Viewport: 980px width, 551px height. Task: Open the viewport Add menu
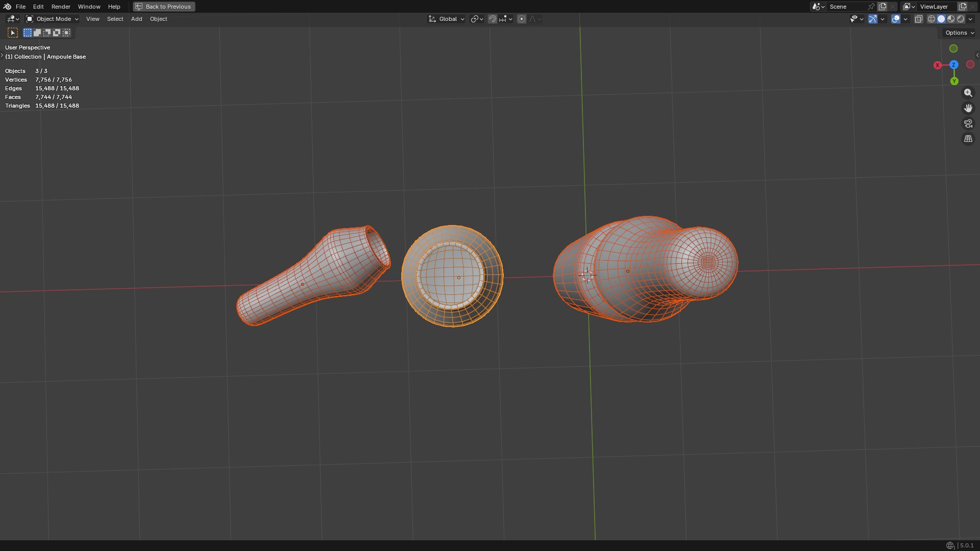(x=136, y=19)
